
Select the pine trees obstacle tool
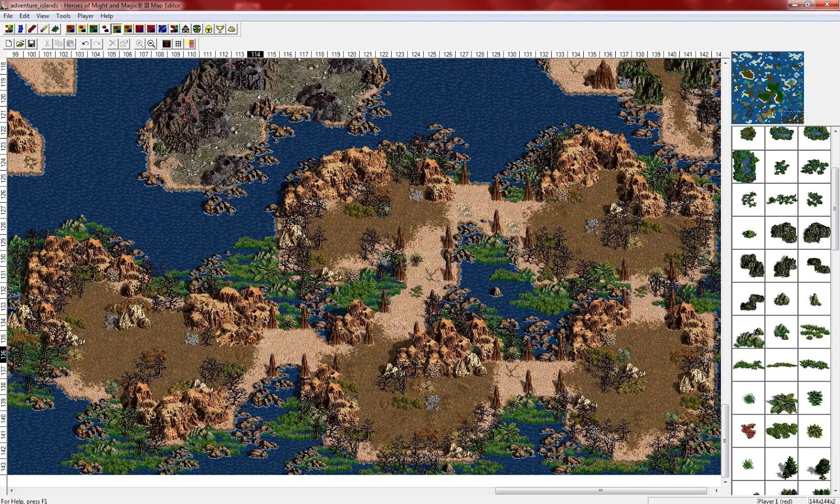click(x=55, y=29)
